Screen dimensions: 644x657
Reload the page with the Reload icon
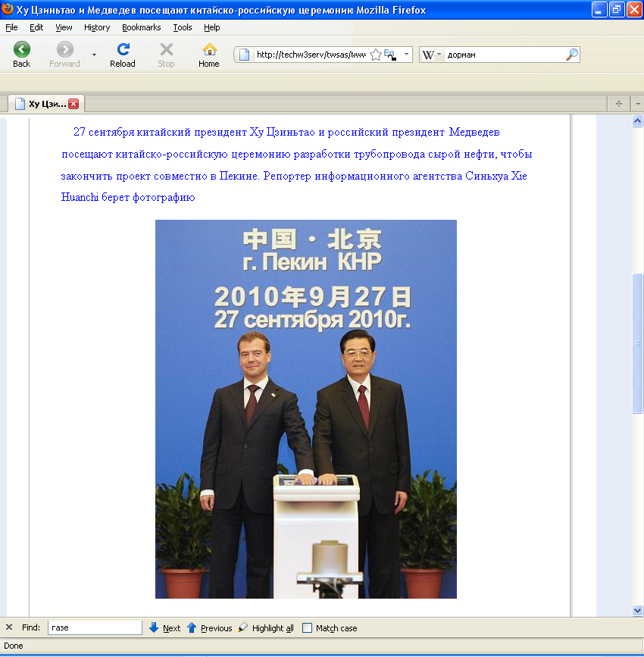coord(123,49)
